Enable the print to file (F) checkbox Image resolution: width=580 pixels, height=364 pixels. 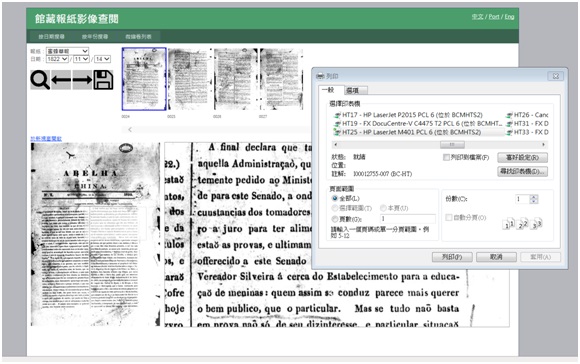coord(446,158)
